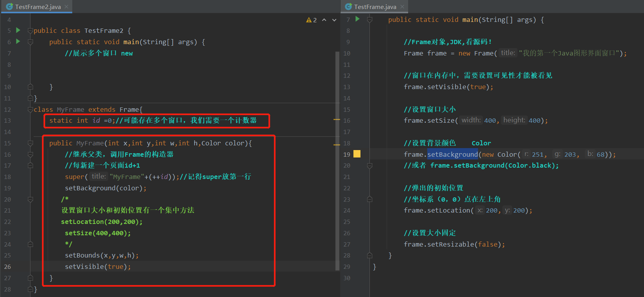Click the left editor vertical scrollbar
The width and height of the screenshot is (644, 297).
click(x=337, y=160)
